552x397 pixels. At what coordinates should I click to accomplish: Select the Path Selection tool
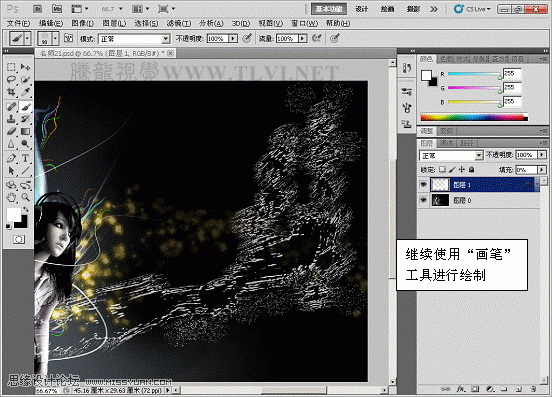coord(11,171)
